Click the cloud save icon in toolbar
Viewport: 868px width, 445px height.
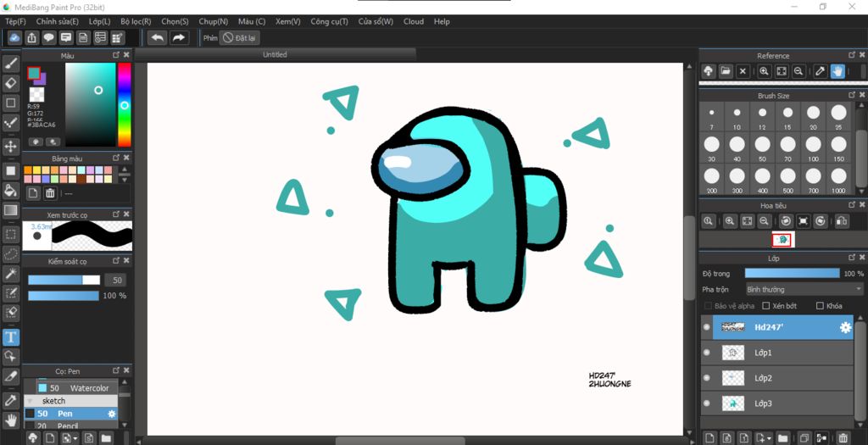point(14,37)
